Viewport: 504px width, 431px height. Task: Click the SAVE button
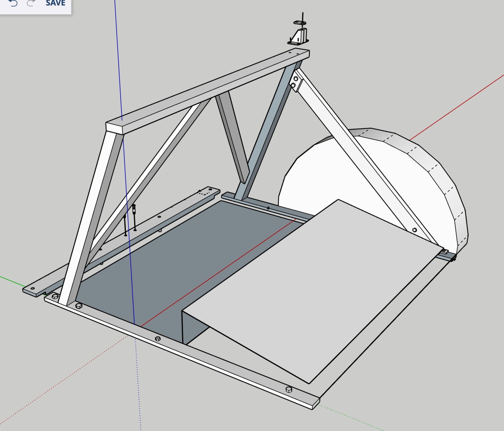(x=55, y=3)
